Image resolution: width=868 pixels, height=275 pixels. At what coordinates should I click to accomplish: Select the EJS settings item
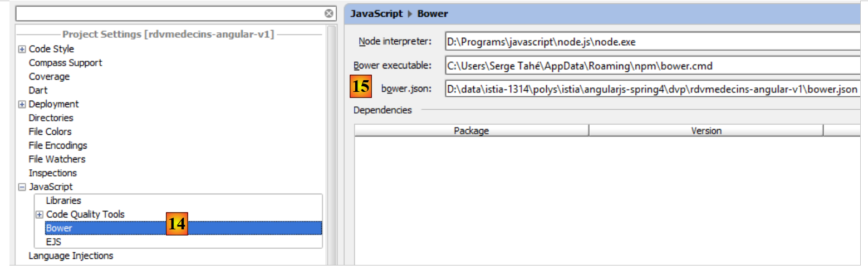click(53, 242)
